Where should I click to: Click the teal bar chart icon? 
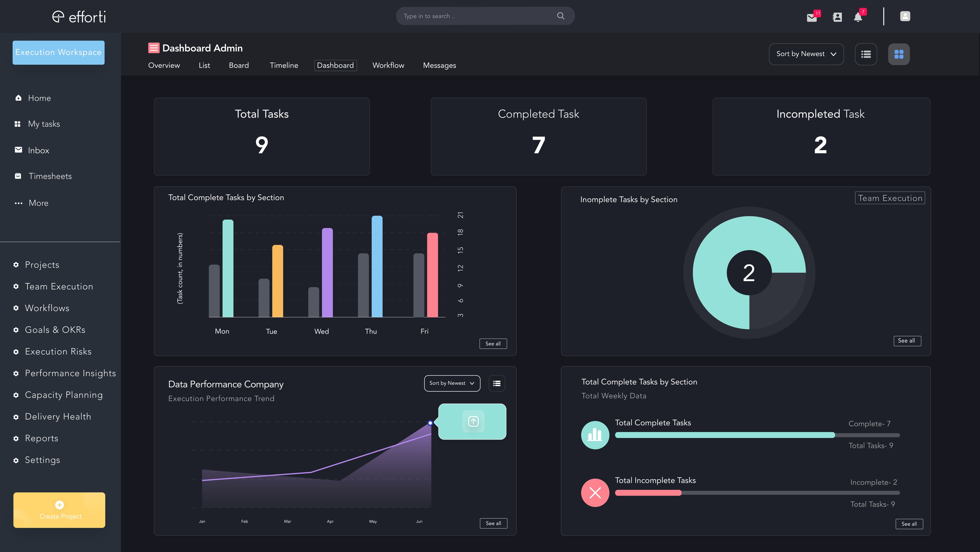(595, 435)
